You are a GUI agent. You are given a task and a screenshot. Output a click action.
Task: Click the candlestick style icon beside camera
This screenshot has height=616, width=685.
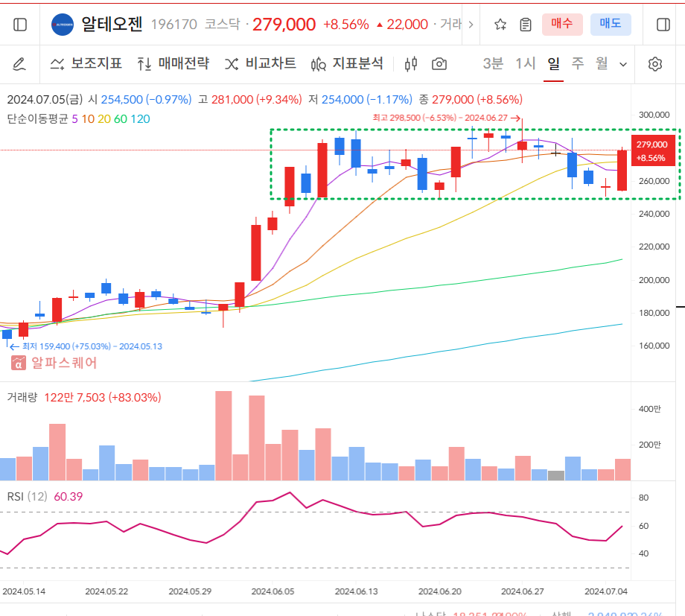410,64
